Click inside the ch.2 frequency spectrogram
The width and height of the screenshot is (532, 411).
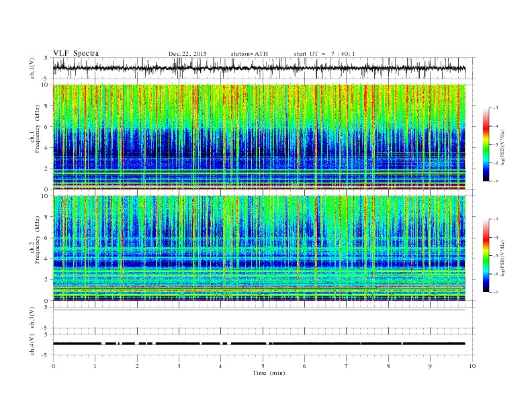259,248
